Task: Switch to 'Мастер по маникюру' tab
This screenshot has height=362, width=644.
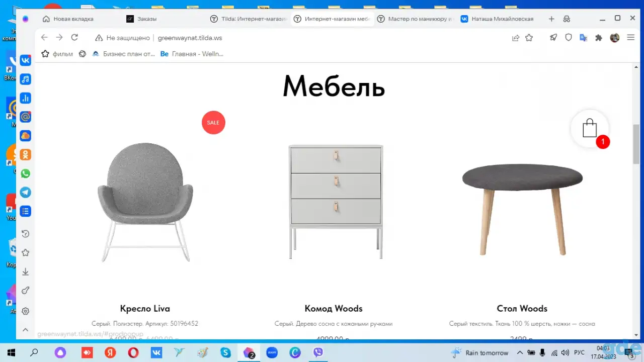Action: click(416, 19)
